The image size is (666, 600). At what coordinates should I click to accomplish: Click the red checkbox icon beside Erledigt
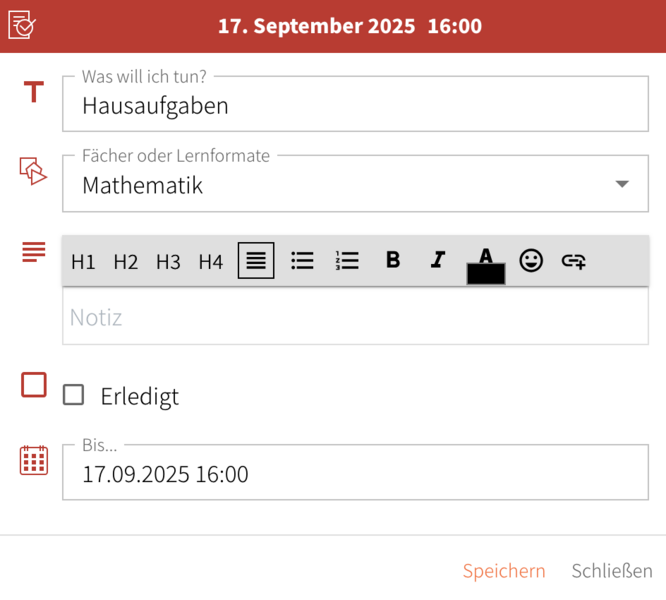pyautogui.click(x=34, y=385)
